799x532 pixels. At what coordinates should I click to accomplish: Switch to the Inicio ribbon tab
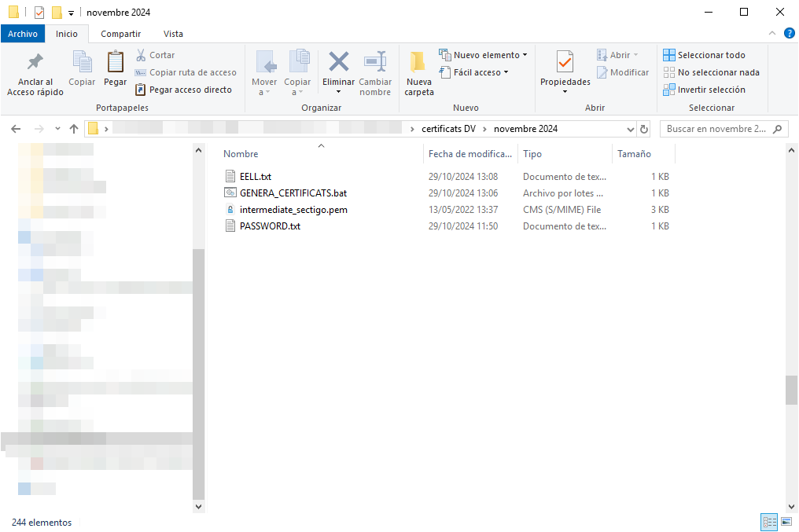[x=67, y=34]
